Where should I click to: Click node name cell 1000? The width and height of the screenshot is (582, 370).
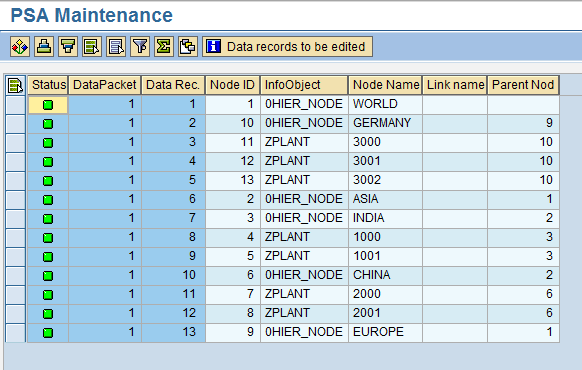pyautogui.click(x=385, y=237)
